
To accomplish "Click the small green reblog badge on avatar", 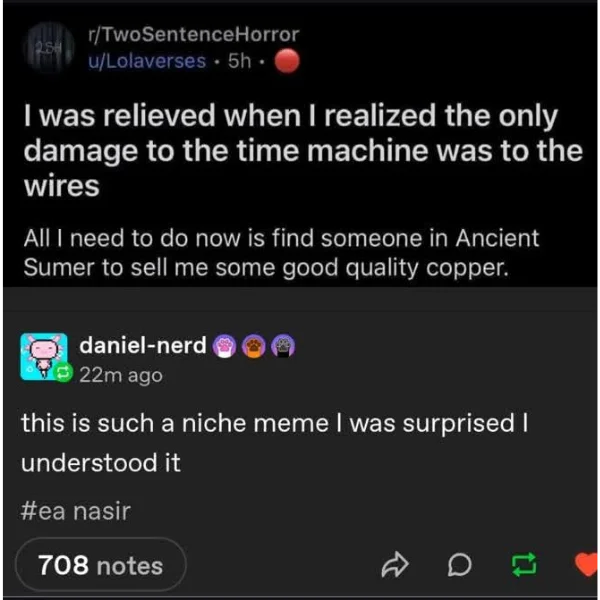I will point(64,372).
